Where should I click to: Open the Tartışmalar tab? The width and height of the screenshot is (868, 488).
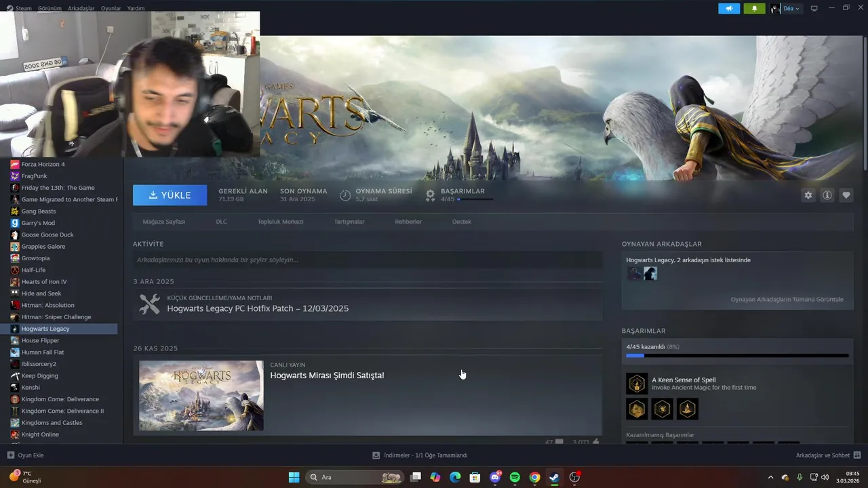(349, 222)
